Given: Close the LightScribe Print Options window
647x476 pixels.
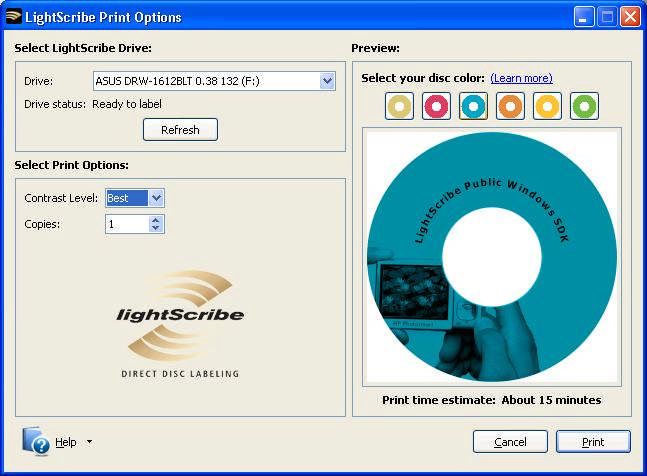Looking at the screenshot, I should (x=630, y=17).
